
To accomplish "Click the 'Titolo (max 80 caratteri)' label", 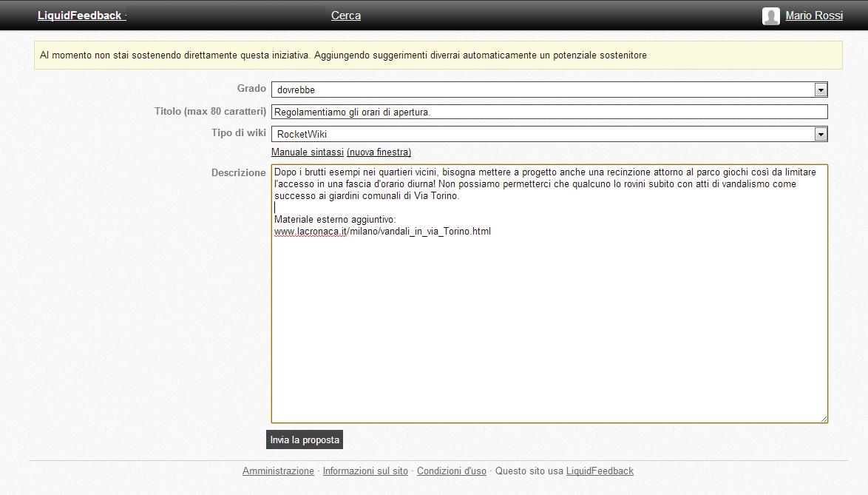I will tap(210, 112).
